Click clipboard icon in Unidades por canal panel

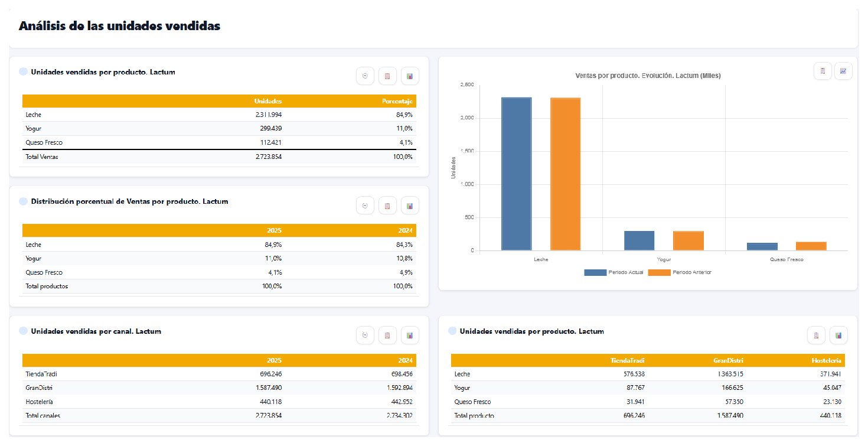pyautogui.click(x=387, y=335)
